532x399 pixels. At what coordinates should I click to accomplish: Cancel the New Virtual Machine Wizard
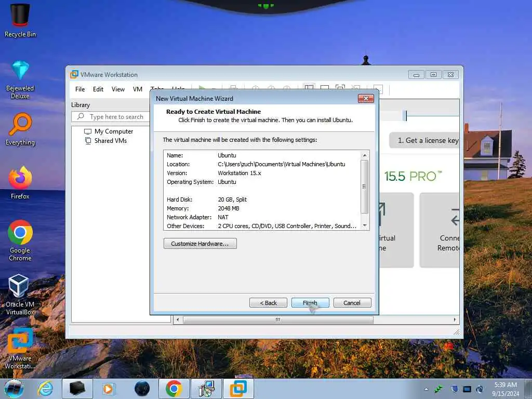tap(352, 303)
